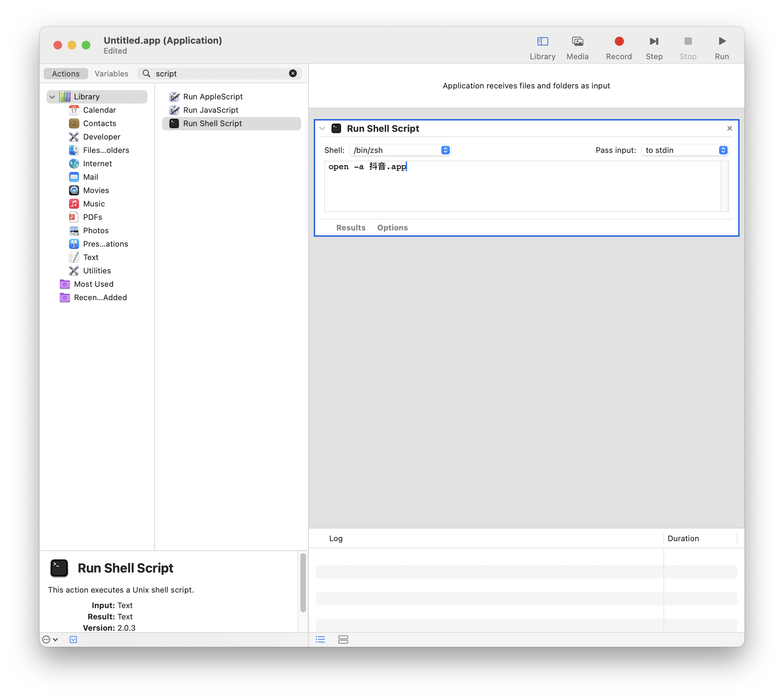Screen dimensions: 784x699
Task: Select the Run JavaScript action
Action: (x=210, y=110)
